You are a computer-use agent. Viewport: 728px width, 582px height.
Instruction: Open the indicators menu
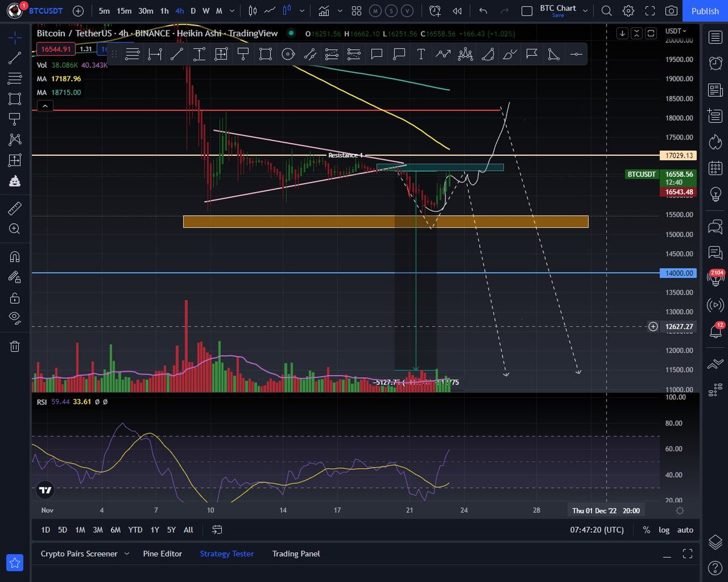coord(324,11)
